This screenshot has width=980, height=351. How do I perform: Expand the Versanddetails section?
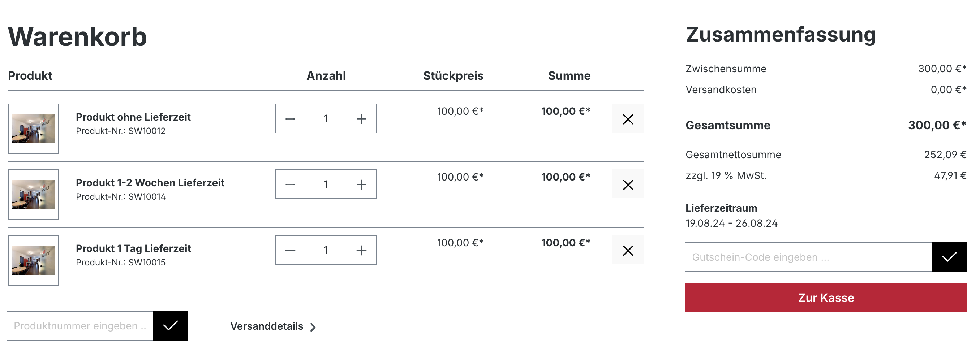click(273, 326)
